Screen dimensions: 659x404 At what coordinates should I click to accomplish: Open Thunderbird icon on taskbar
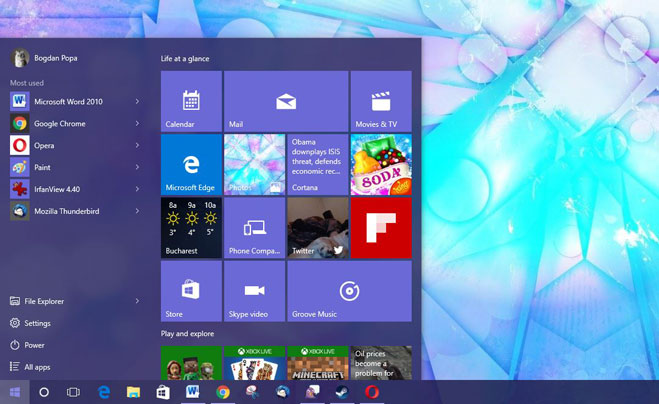coord(282,392)
